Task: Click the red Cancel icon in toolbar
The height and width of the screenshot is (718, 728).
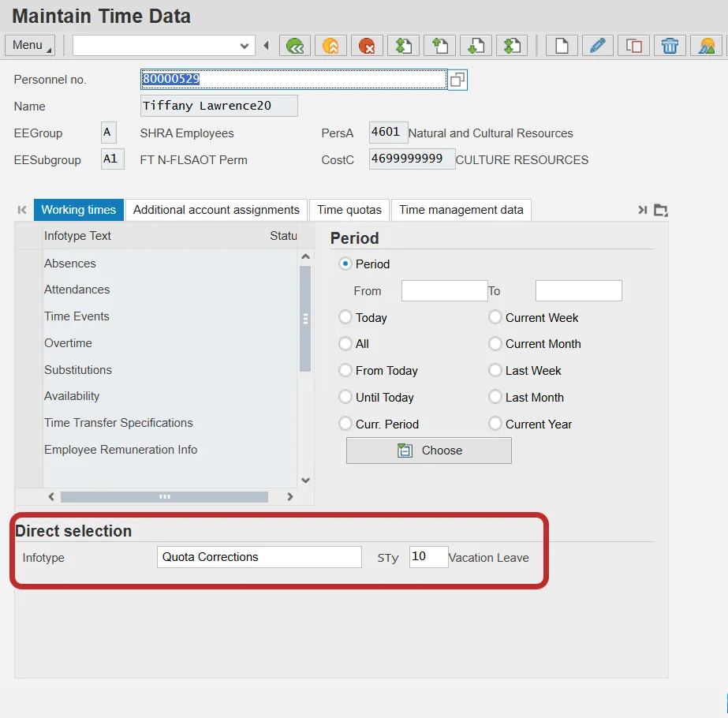Action: pyautogui.click(x=367, y=46)
